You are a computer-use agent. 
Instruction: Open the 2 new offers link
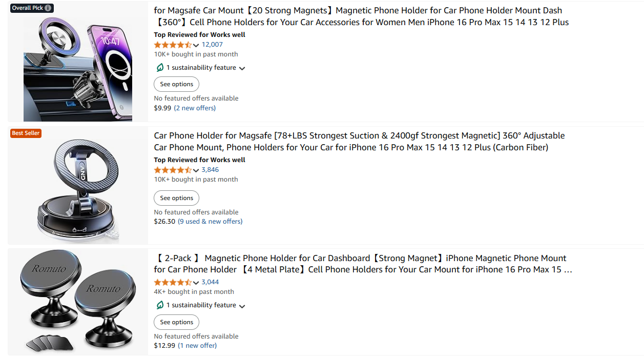coord(195,108)
